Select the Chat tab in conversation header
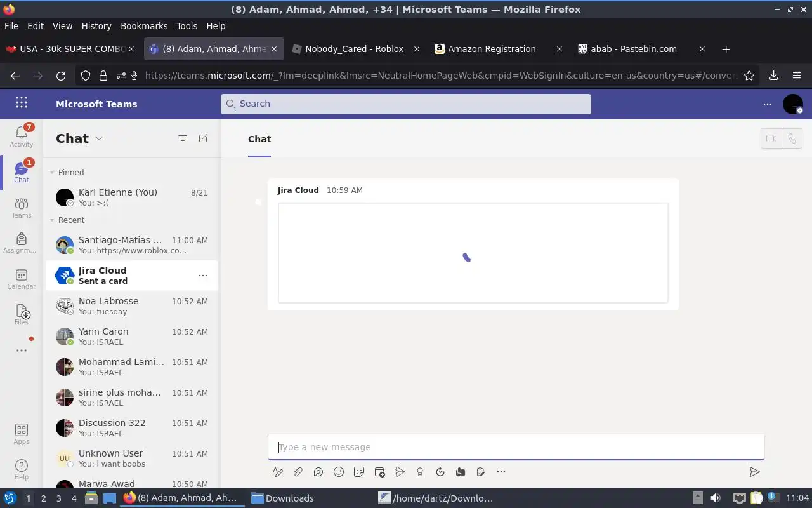This screenshot has height=508, width=812. pos(259,139)
